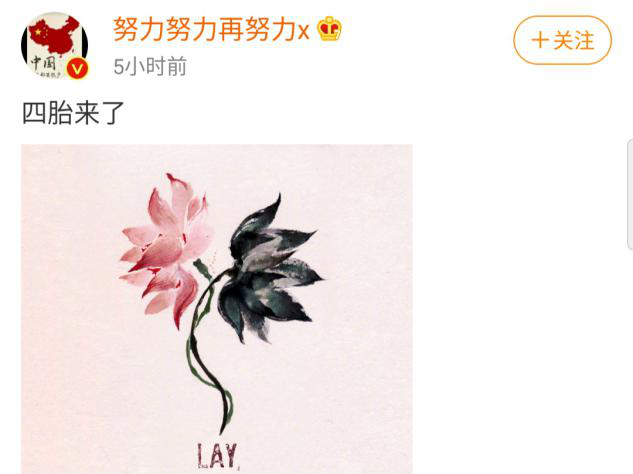
Task: Click the yellow star on avatar flag
Action: point(38,31)
